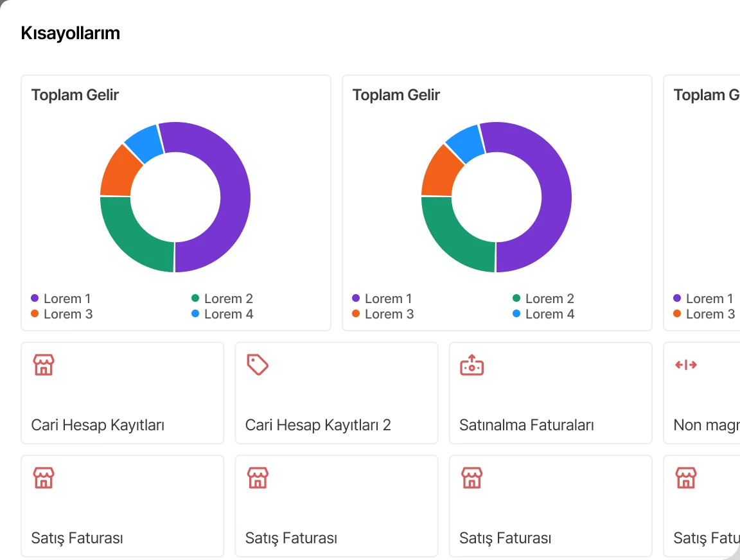Click store icon on first Satış Faturası card
The width and height of the screenshot is (740, 560).
point(44,478)
